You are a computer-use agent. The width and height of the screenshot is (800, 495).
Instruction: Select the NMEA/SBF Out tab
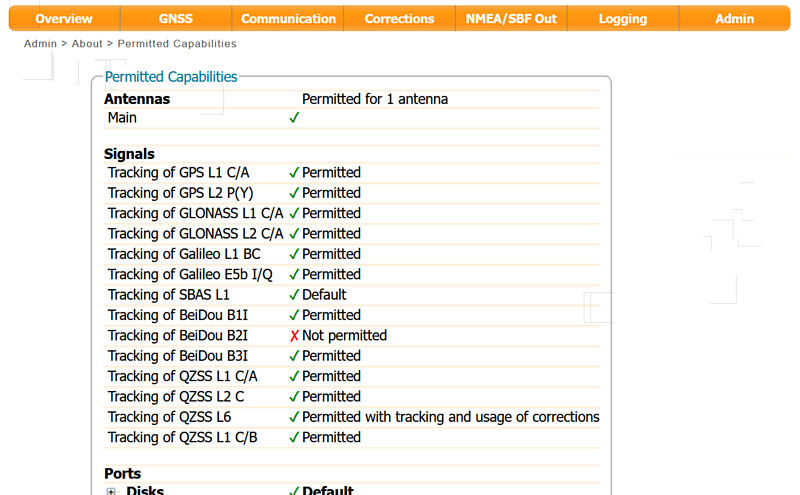(511, 19)
